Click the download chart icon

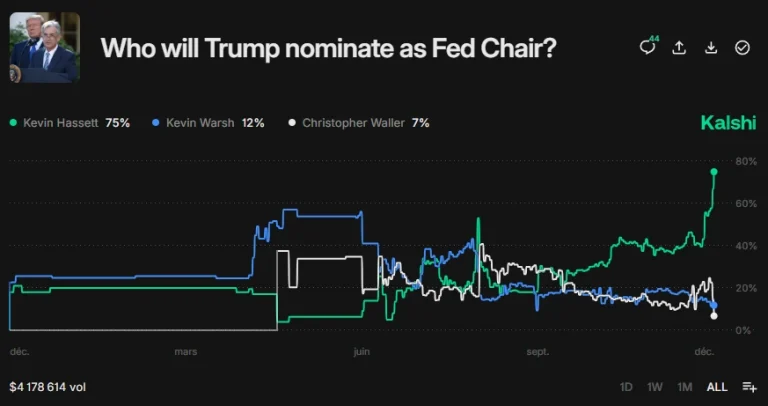[711, 47]
